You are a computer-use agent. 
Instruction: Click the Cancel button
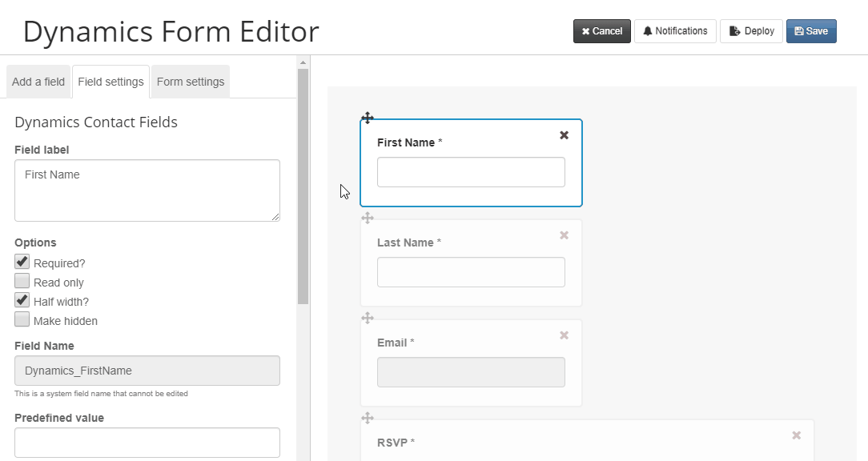point(601,31)
